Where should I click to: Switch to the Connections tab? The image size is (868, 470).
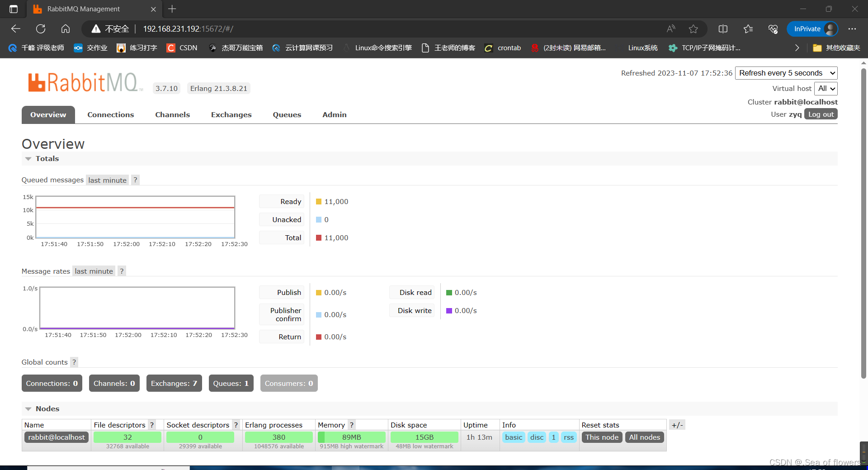click(111, 115)
